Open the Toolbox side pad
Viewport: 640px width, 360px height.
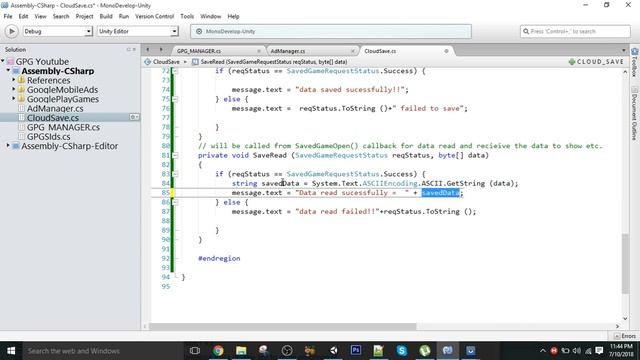635,62
